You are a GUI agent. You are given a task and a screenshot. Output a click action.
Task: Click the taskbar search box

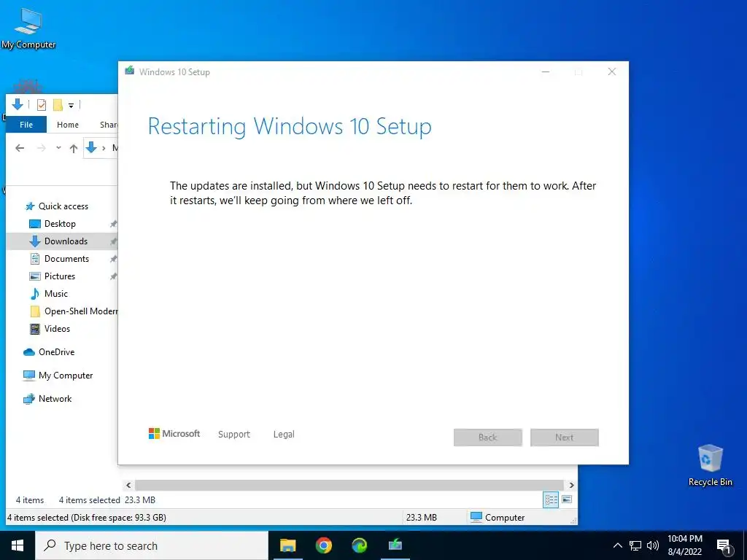pos(152,545)
